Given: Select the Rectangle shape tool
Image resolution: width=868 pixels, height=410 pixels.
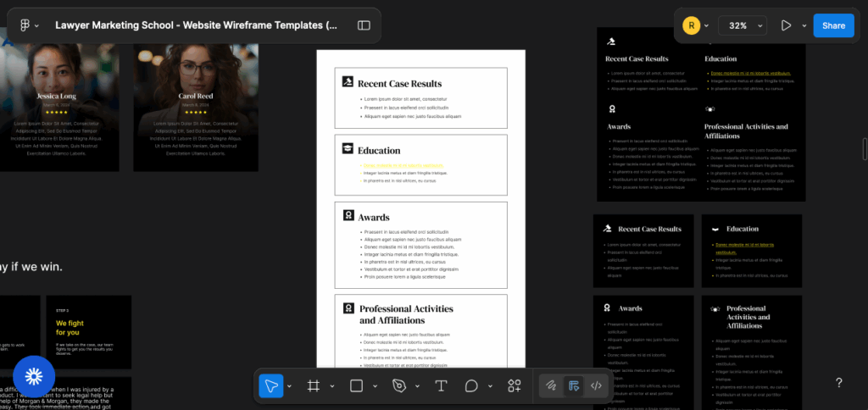Looking at the screenshot, I should click(356, 386).
